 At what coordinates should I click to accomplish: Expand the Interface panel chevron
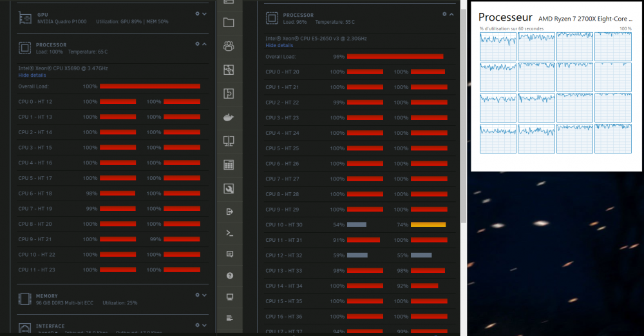point(204,325)
